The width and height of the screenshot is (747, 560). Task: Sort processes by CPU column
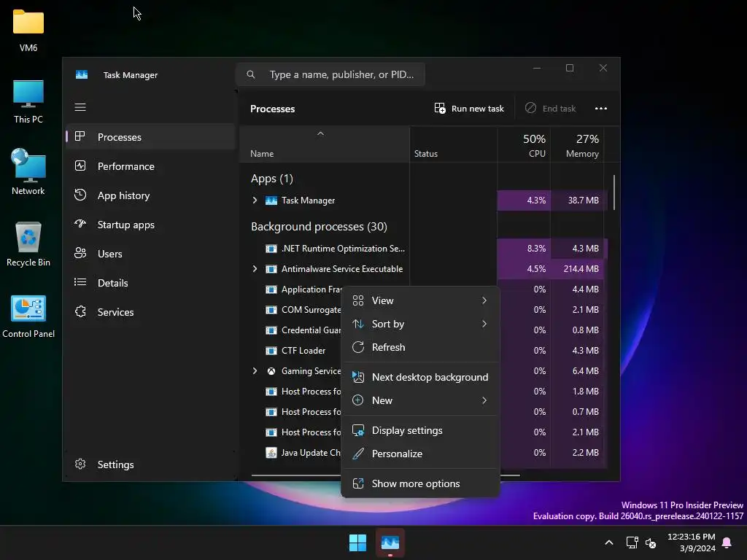(x=524, y=145)
